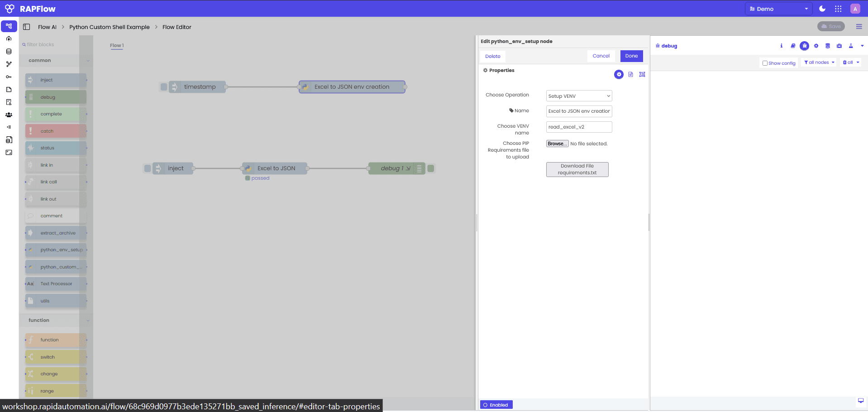The height and width of the screenshot is (412, 868).
Task: Open the Choose Operation dropdown showing Setup VENV
Action: tap(578, 96)
